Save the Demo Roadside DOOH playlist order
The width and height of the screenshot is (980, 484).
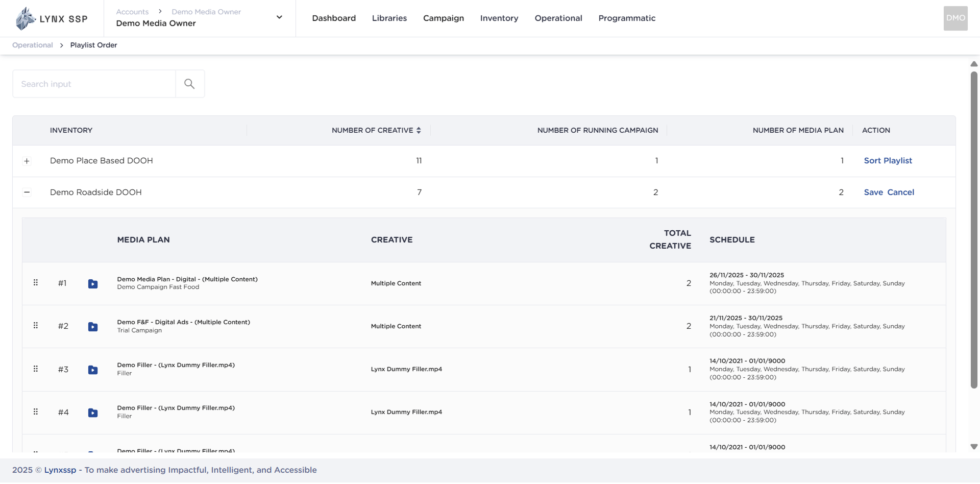click(x=873, y=192)
